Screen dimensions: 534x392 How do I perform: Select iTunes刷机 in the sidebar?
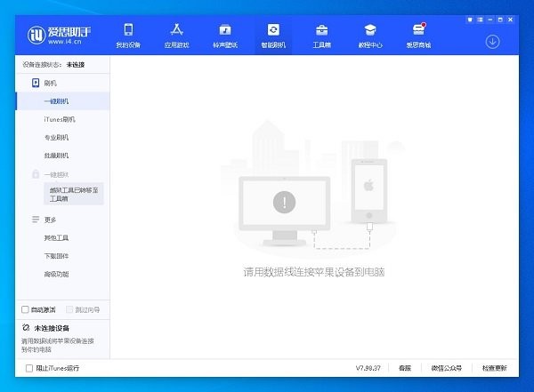(60, 119)
